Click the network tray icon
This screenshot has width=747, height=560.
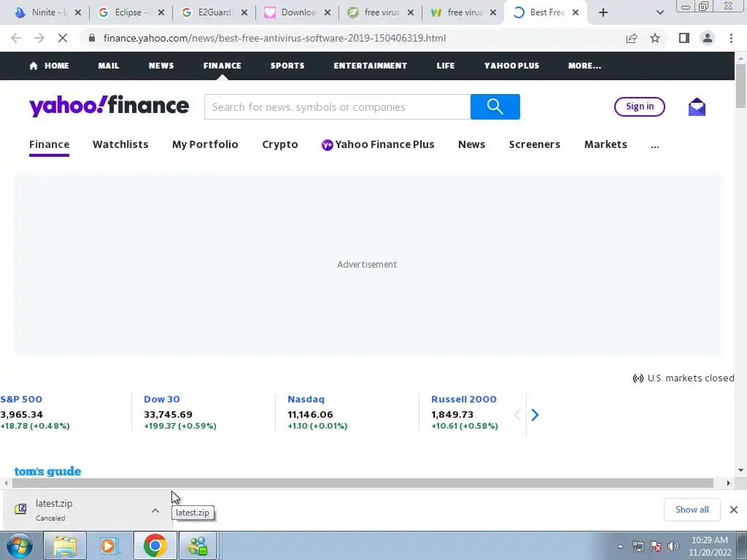click(x=638, y=546)
